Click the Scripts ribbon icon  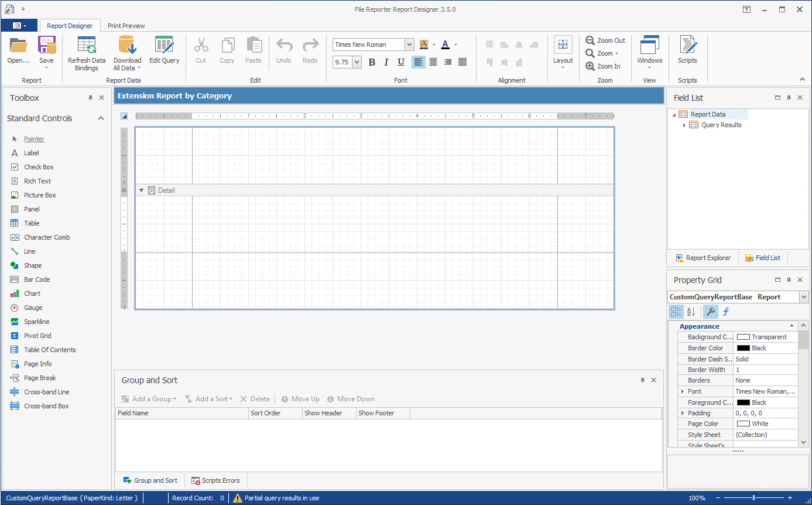click(x=687, y=46)
